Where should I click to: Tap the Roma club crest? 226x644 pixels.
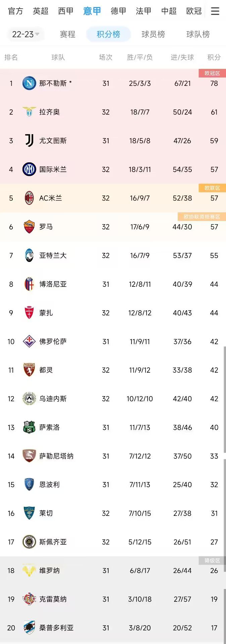point(29,227)
